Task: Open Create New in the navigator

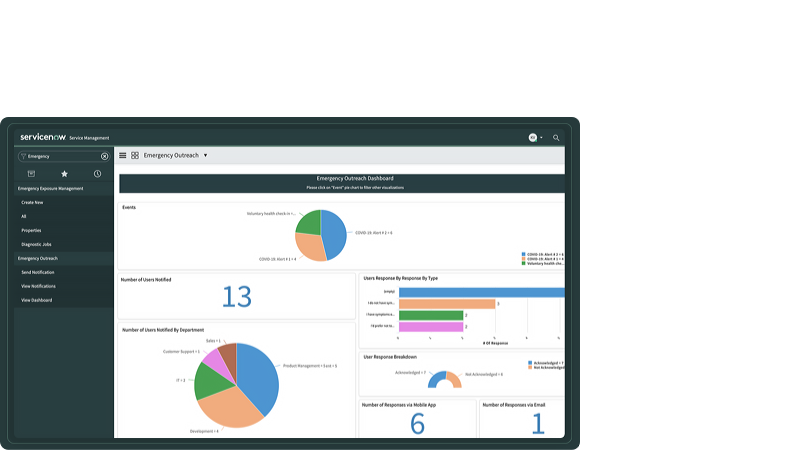Action: coord(32,203)
